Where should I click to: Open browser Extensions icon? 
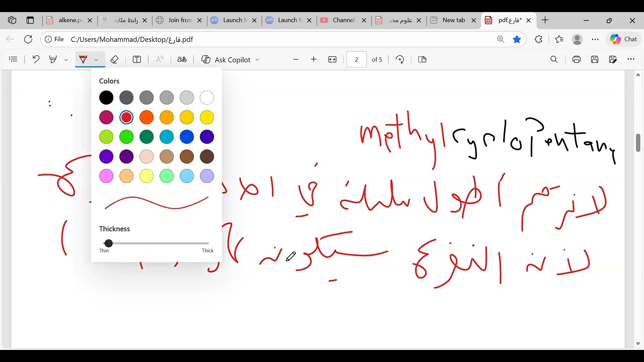[x=538, y=39]
